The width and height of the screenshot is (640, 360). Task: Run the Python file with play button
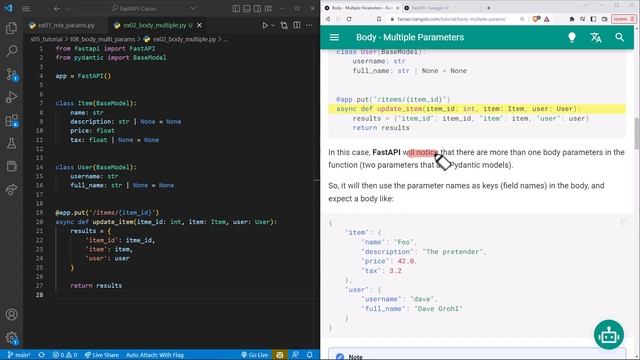pos(265,25)
